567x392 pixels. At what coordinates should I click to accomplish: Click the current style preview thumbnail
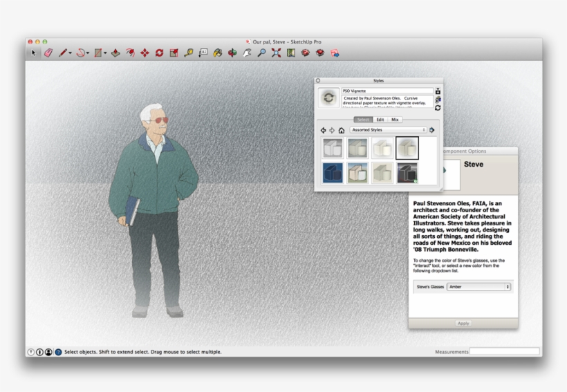[x=328, y=97]
